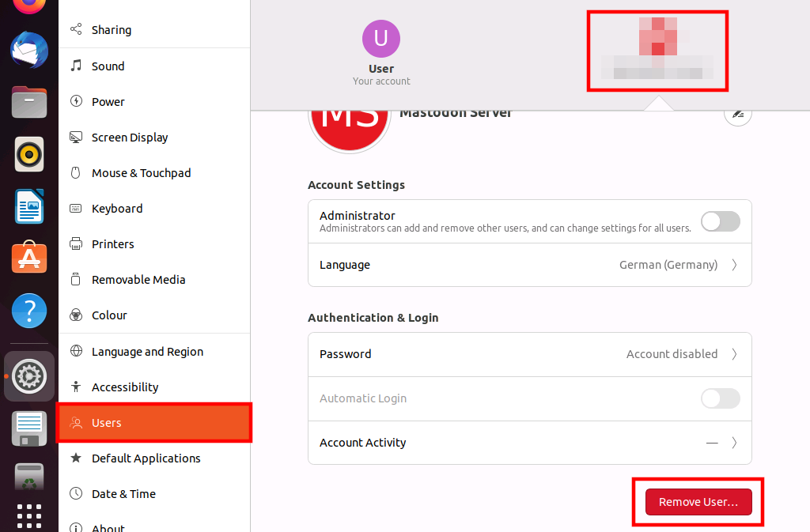The image size is (810, 532).
Task: Open the Password row chevron
Action: click(x=733, y=354)
